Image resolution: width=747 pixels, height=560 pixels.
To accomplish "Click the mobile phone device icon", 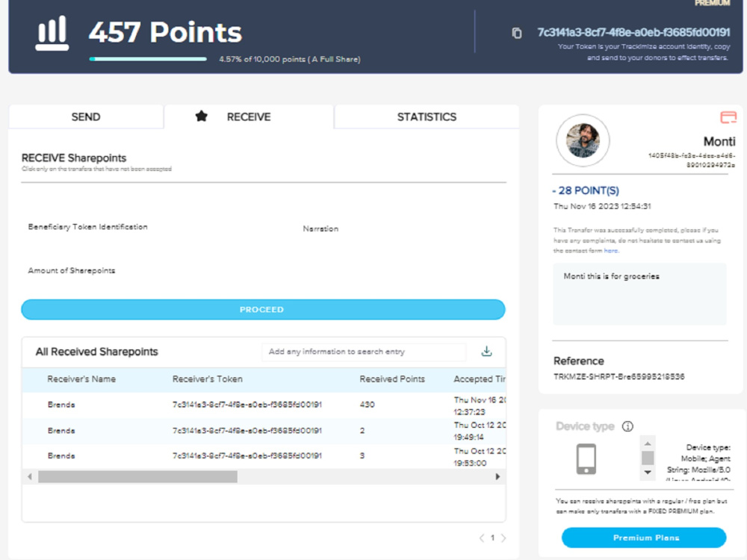I will tap(586, 458).
